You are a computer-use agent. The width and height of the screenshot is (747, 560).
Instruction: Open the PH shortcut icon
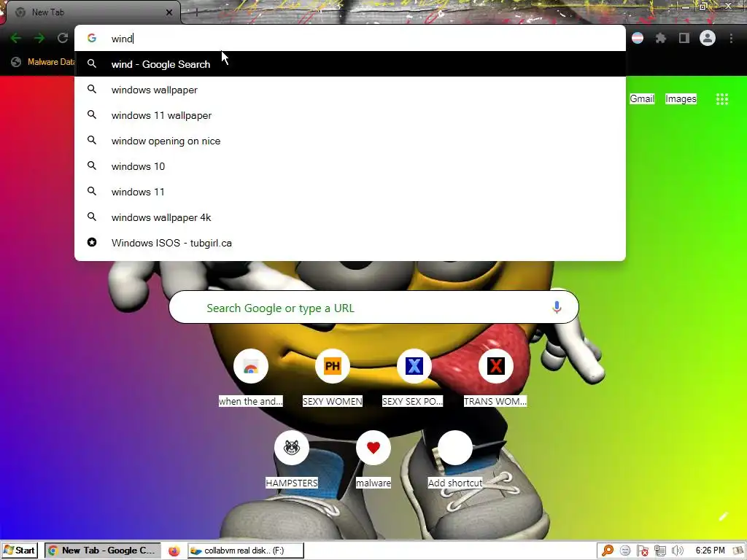click(333, 366)
